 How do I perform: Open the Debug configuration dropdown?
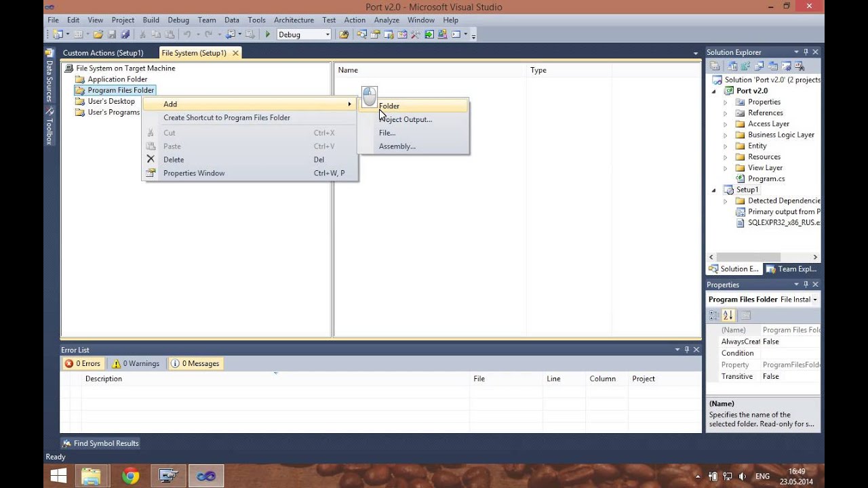coord(328,34)
